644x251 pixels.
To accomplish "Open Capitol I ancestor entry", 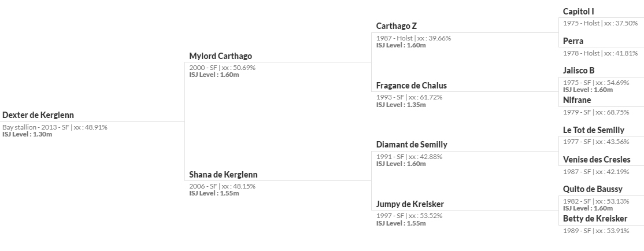I will (x=578, y=12).
